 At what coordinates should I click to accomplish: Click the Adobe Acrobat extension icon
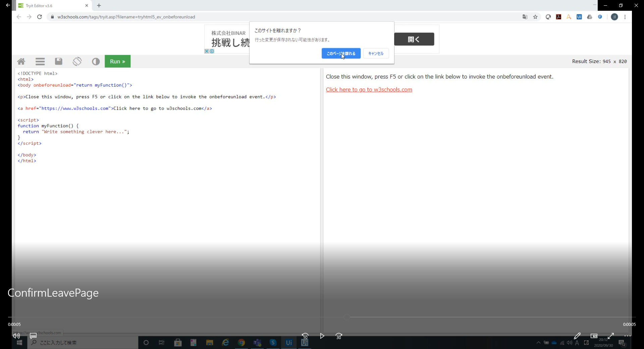[558, 17]
